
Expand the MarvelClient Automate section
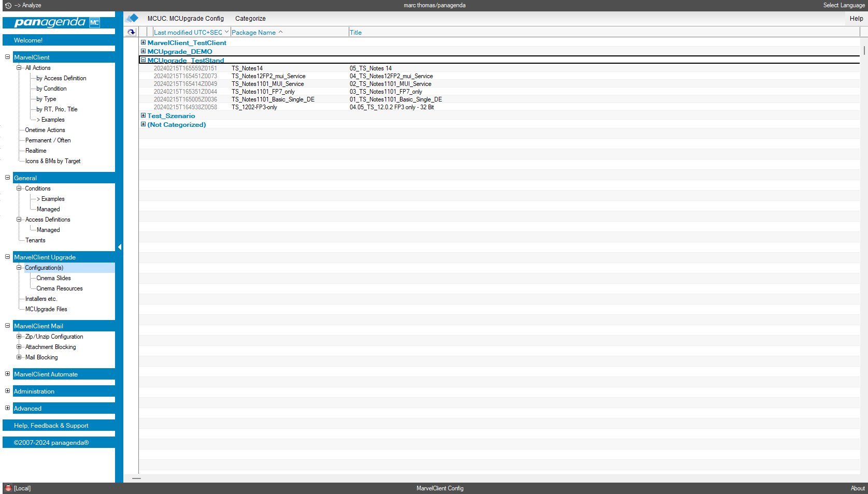[7, 374]
